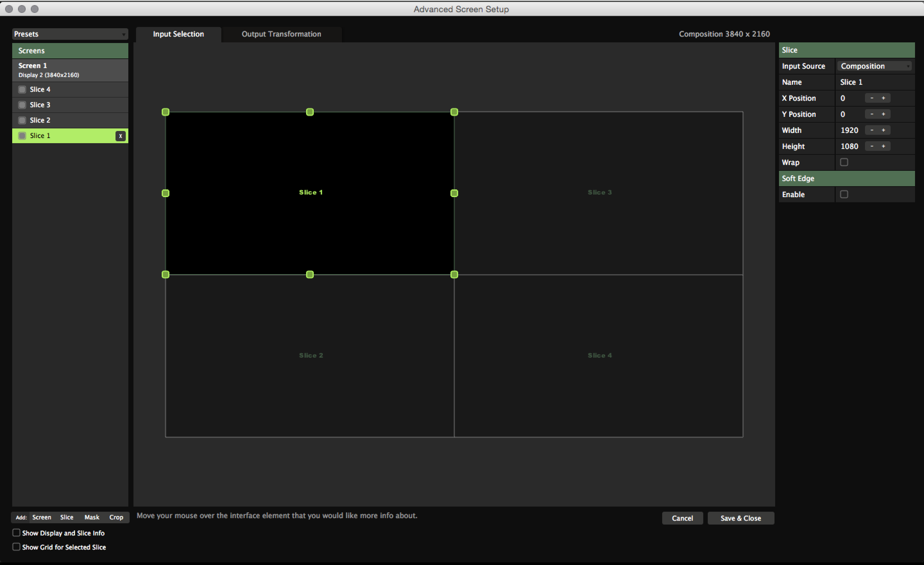924x565 pixels.
Task: Click Save & Close button
Action: click(740, 518)
